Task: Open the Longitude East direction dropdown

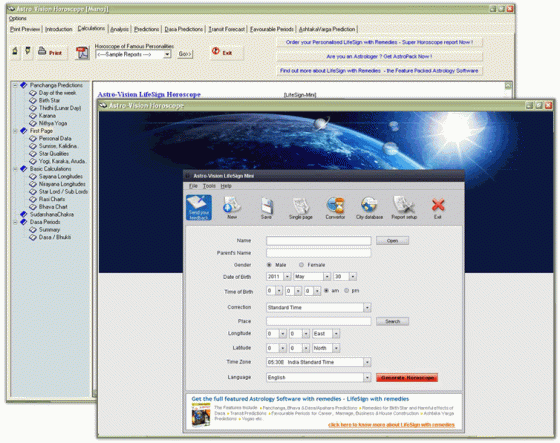Action: tap(336, 334)
